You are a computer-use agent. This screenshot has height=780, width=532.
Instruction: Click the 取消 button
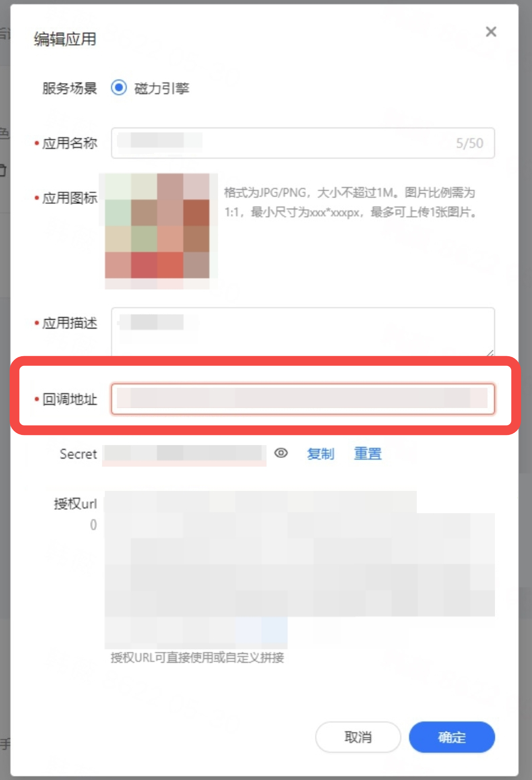coord(358,737)
